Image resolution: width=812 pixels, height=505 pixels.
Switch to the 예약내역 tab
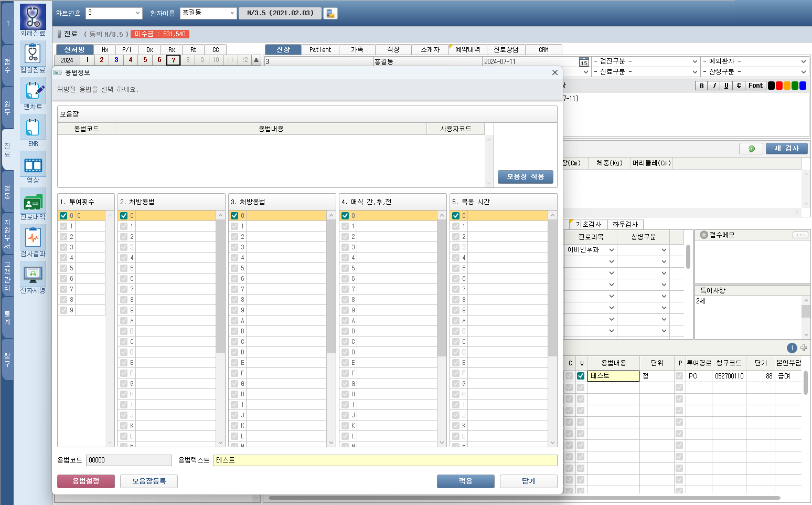(x=467, y=49)
